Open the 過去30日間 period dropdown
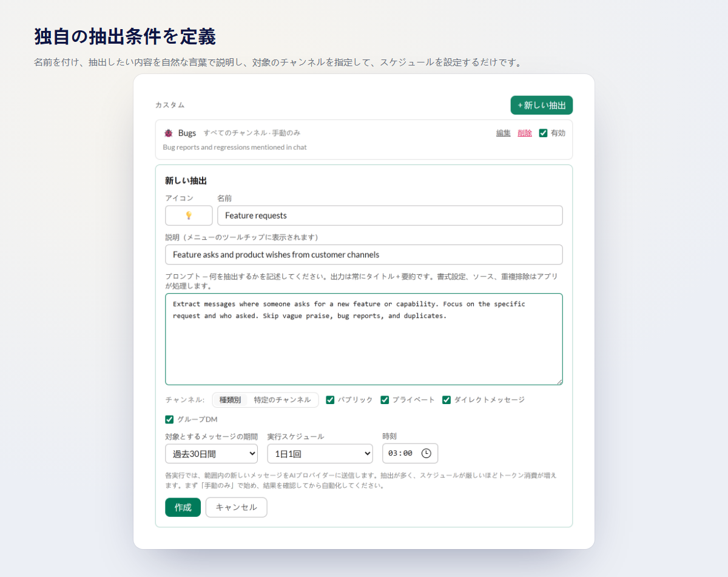Image resolution: width=728 pixels, height=577 pixels. 211,453
